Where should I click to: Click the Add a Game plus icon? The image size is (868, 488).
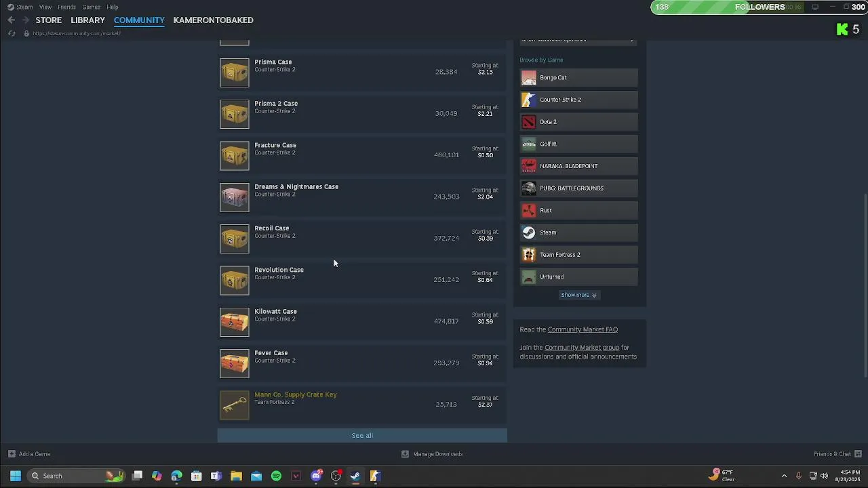coord(12,454)
